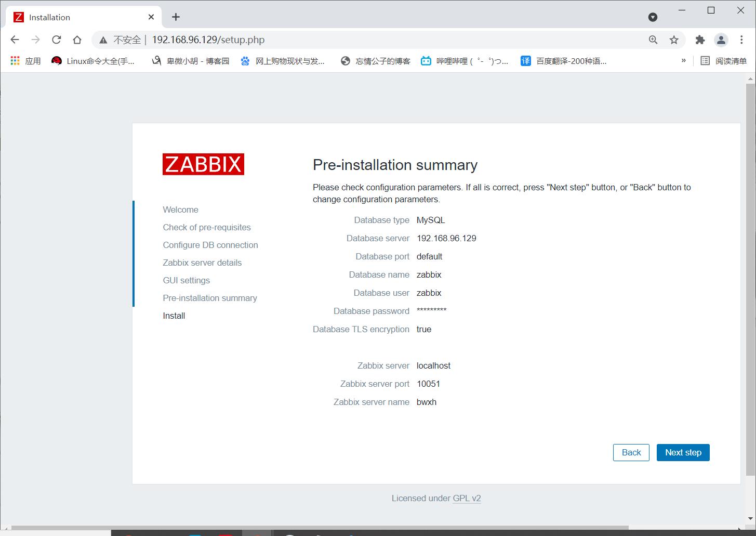Bookmark this page with star icon
756x536 pixels.
tap(674, 40)
